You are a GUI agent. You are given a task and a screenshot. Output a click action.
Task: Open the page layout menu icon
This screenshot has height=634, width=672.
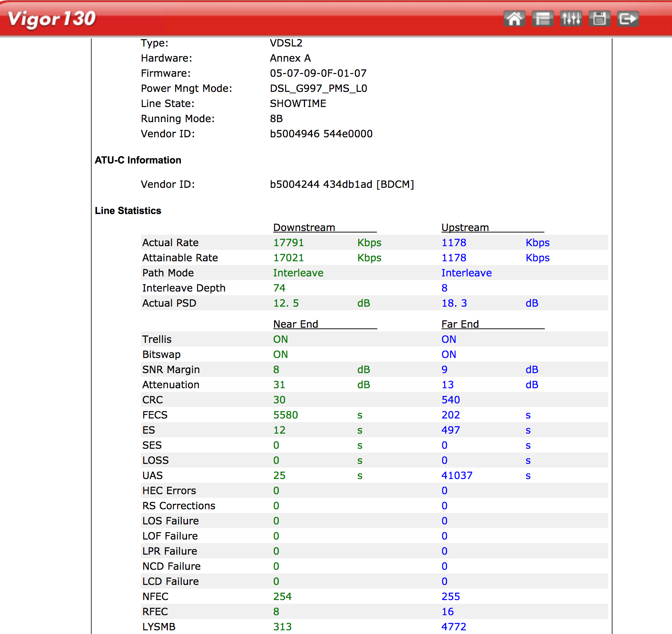(x=543, y=18)
